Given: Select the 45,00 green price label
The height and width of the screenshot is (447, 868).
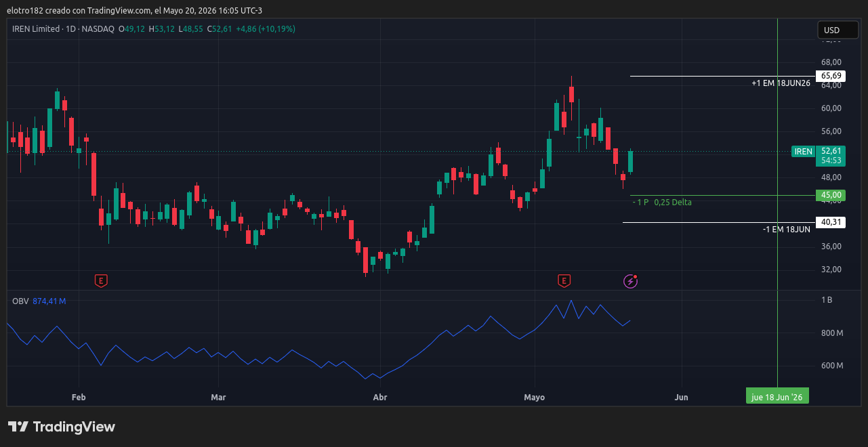Looking at the screenshot, I should click(831, 195).
